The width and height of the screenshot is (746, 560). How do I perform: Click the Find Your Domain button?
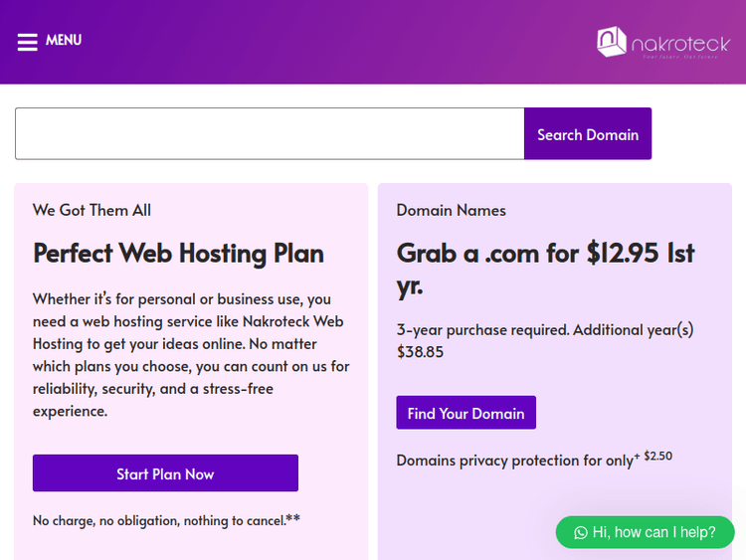coord(466,413)
